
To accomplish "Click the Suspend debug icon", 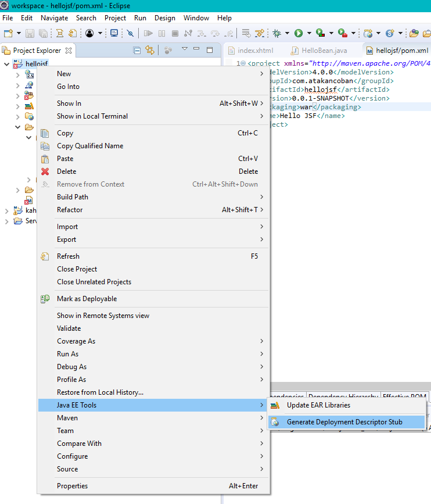I will [162, 33].
